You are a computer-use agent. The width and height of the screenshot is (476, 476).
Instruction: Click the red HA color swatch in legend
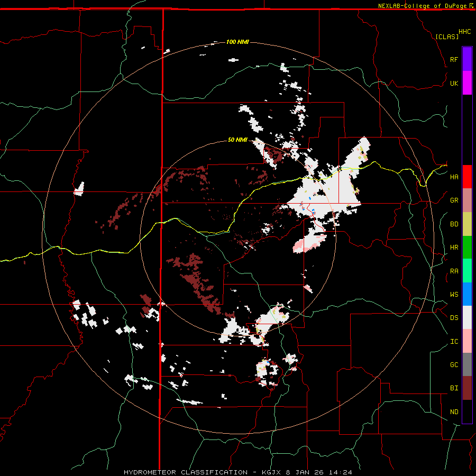[467, 177]
